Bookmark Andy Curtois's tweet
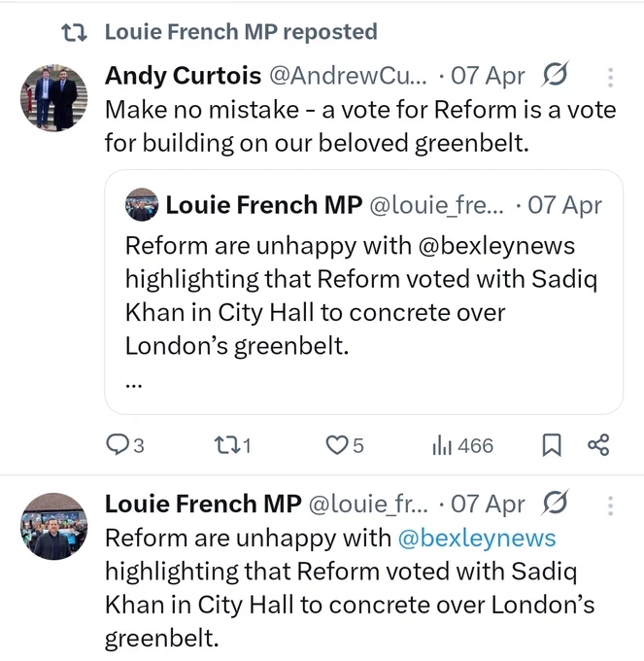This screenshot has height=661, width=644. (x=552, y=445)
